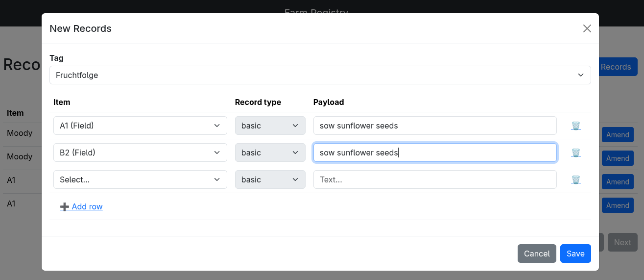Click the Add row link

coord(81,206)
